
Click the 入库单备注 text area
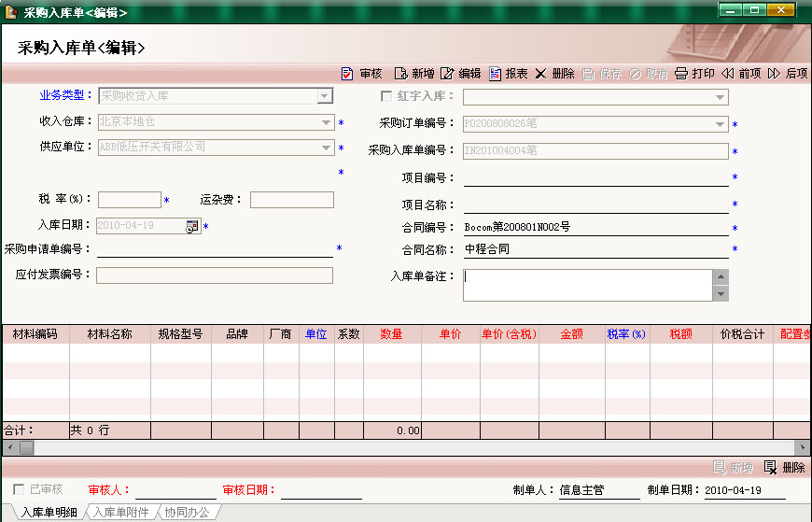[586, 286]
